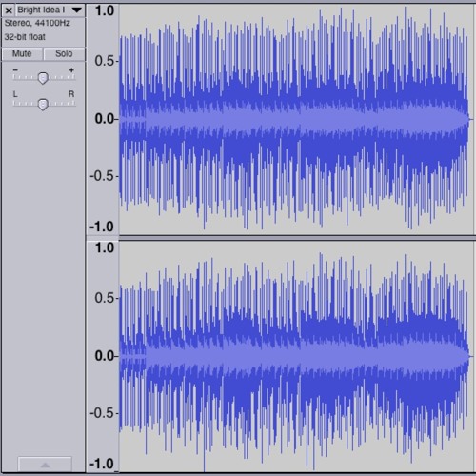Close the Bright Idea track
This screenshot has height=476, width=476.
(9, 10)
